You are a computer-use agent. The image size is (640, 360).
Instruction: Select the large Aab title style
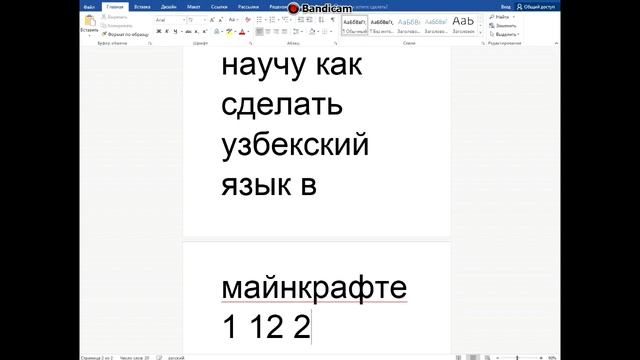pyautogui.click(x=463, y=25)
